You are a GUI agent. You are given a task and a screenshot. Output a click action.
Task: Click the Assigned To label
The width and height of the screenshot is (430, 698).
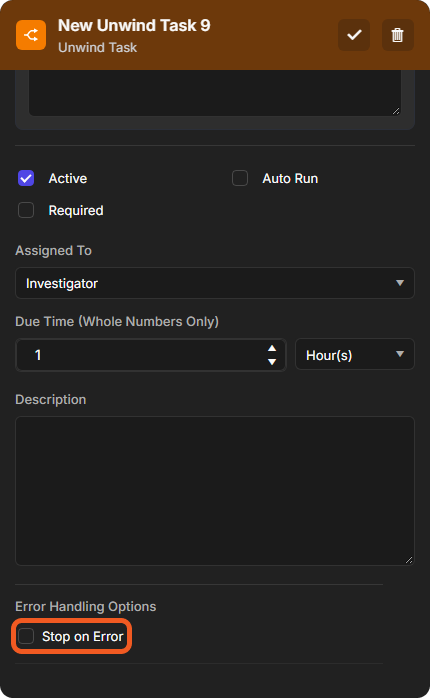[x=53, y=251]
